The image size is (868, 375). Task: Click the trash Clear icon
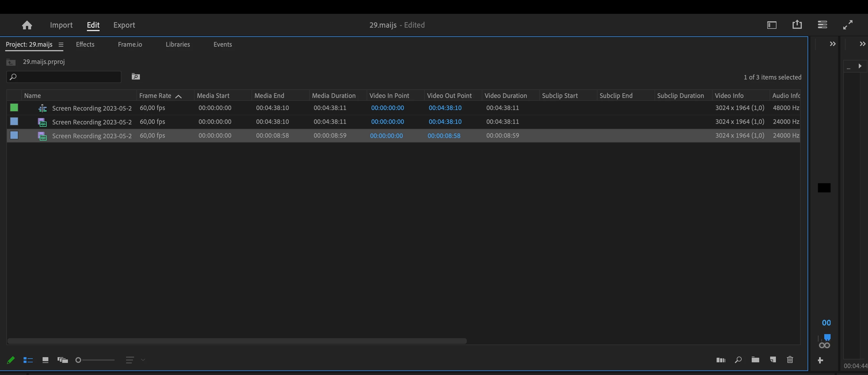coord(790,360)
